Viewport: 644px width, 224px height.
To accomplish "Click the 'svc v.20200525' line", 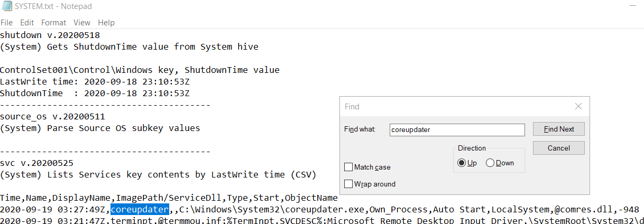I will click(37, 163).
